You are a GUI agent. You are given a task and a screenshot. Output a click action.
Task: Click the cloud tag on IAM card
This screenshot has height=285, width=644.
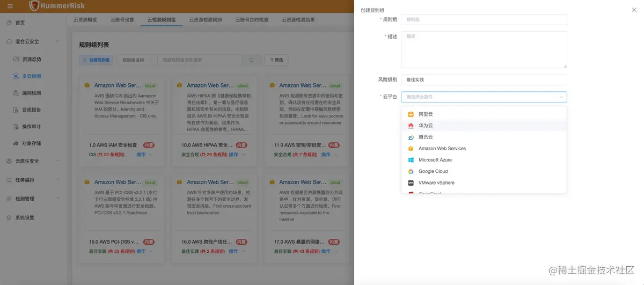(x=150, y=86)
